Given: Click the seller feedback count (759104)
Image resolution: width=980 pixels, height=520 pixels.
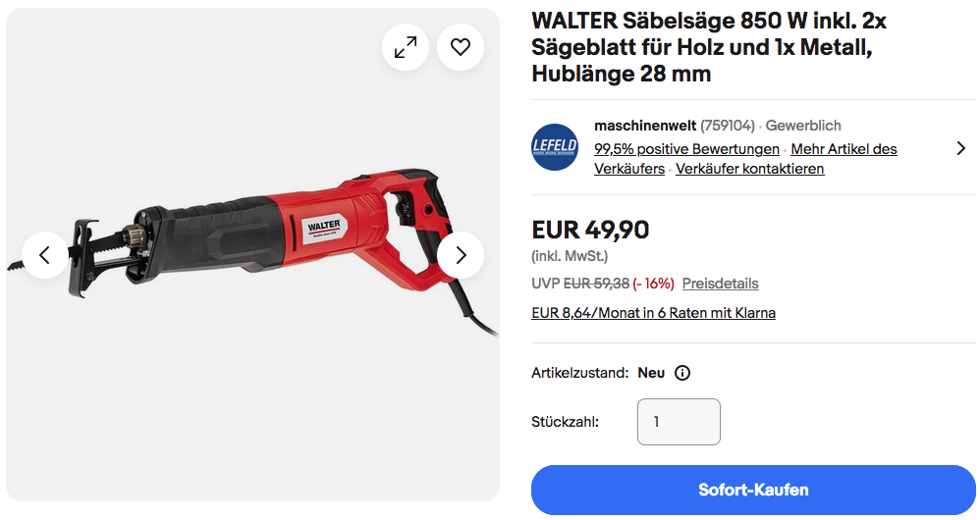Looking at the screenshot, I should point(728,126).
